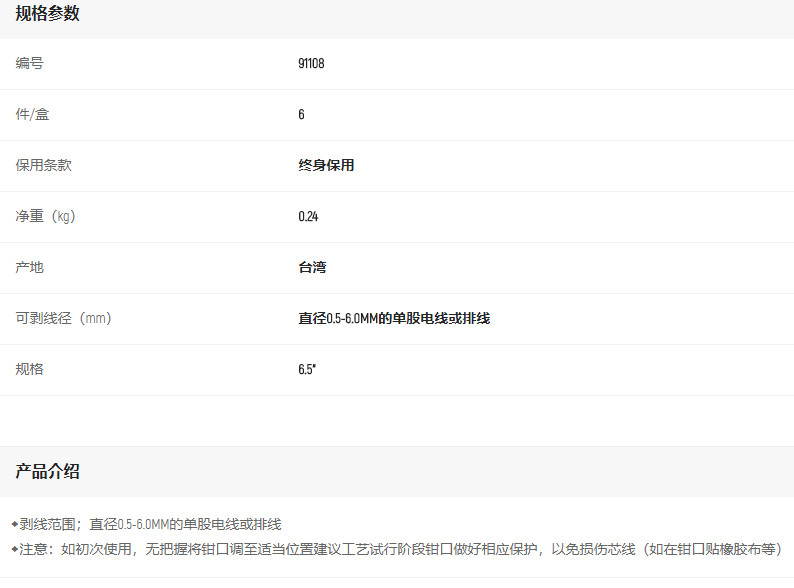794x588 pixels.
Task: Click the 保用条款 row label
Action: coord(44,165)
